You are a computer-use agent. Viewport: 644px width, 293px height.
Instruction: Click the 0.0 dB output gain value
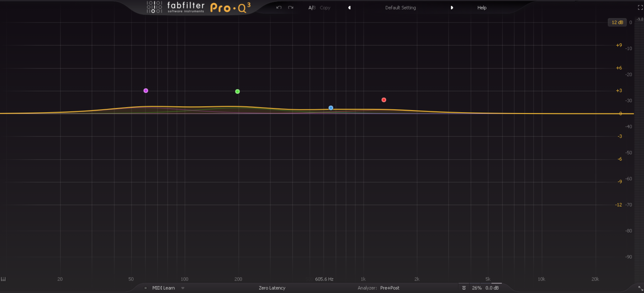(492, 288)
